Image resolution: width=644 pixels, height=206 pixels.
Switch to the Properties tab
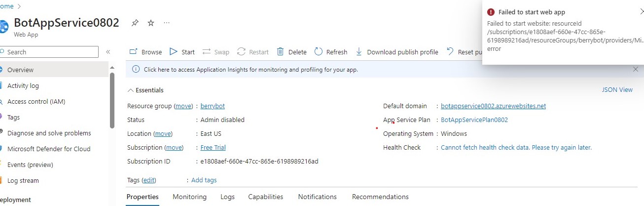click(x=143, y=197)
